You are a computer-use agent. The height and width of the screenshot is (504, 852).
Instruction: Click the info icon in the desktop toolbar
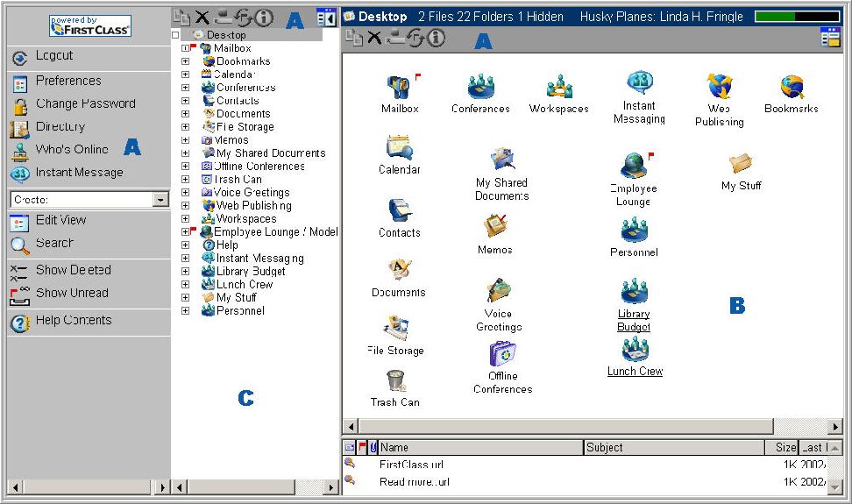point(437,38)
